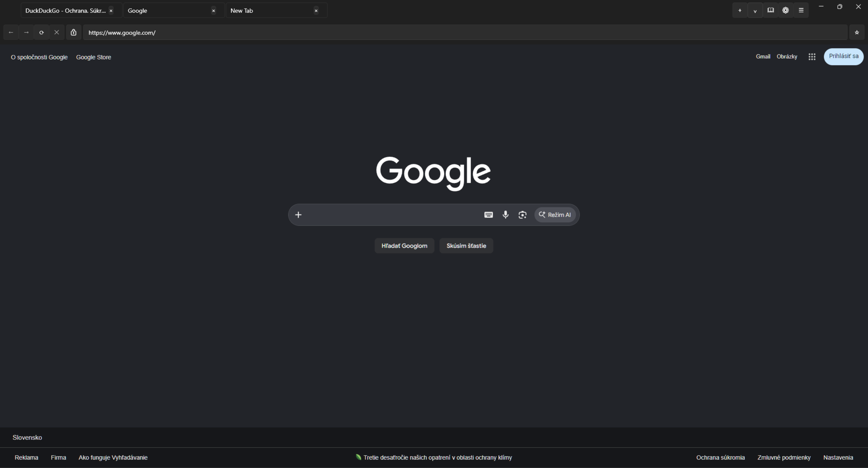The width and height of the screenshot is (868, 468).
Task: Open the bookmarks book icon
Action: pyautogui.click(x=770, y=11)
